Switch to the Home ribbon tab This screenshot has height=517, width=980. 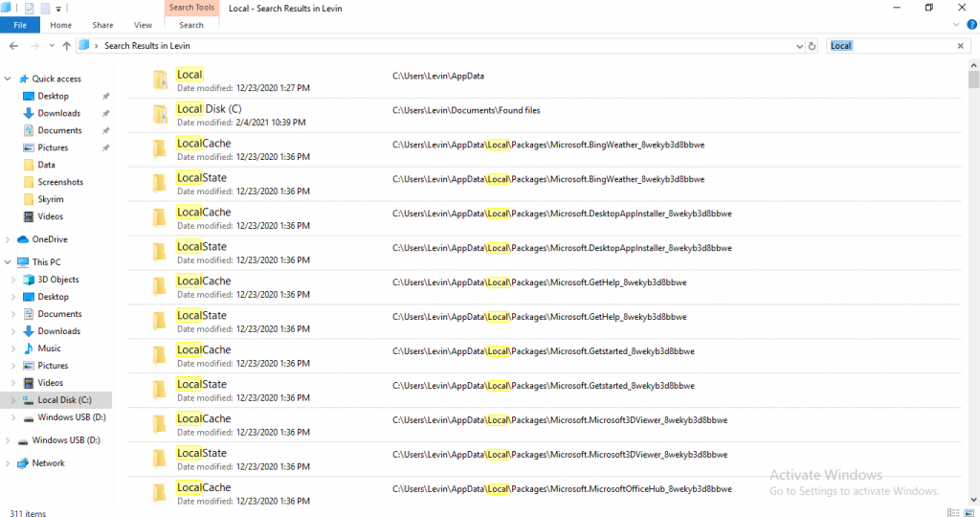coord(60,25)
